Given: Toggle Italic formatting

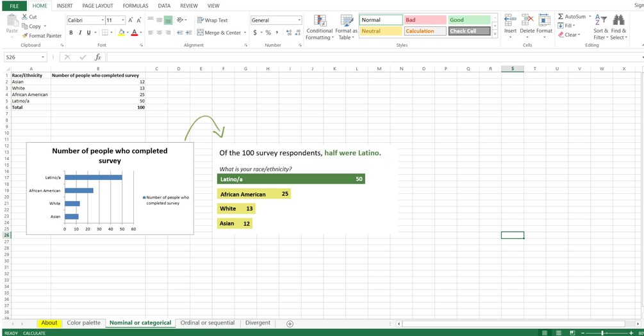Looking at the screenshot, I should click(x=79, y=33).
